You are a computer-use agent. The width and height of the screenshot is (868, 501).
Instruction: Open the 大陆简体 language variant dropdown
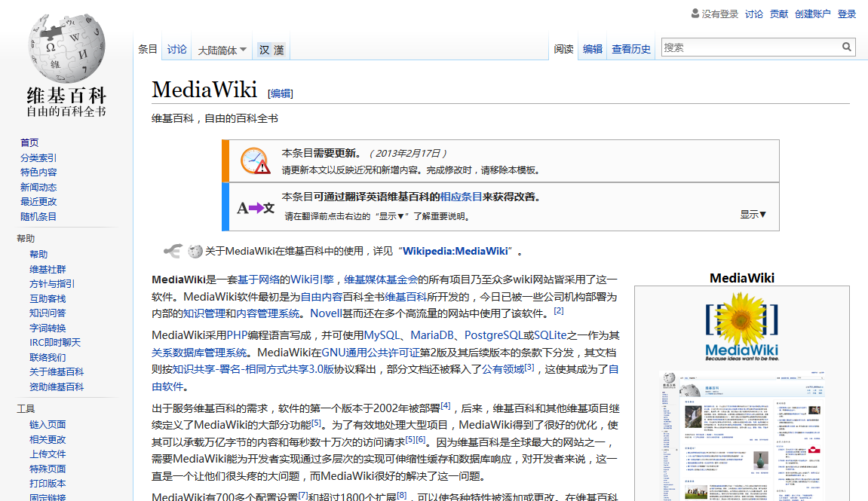[222, 50]
